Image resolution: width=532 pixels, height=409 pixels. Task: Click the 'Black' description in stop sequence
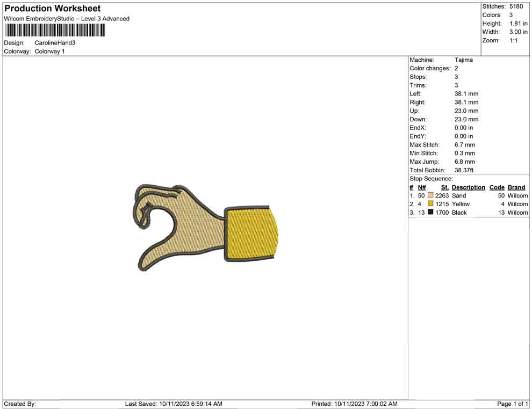(x=459, y=213)
